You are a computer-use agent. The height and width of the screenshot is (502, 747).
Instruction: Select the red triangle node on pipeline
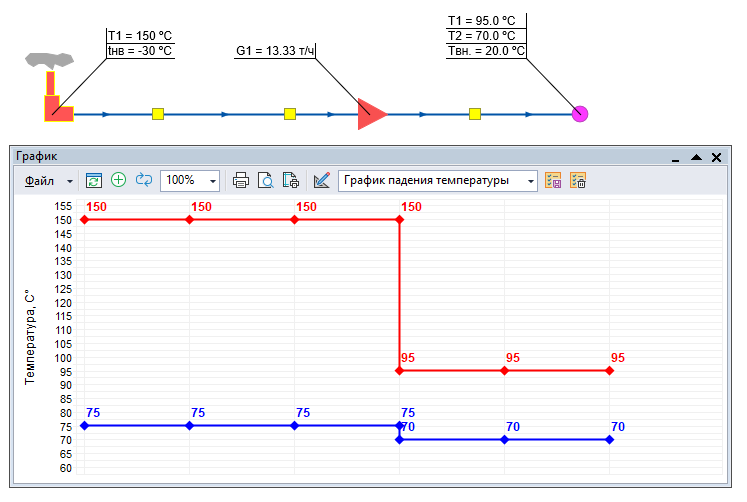pos(371,114)
